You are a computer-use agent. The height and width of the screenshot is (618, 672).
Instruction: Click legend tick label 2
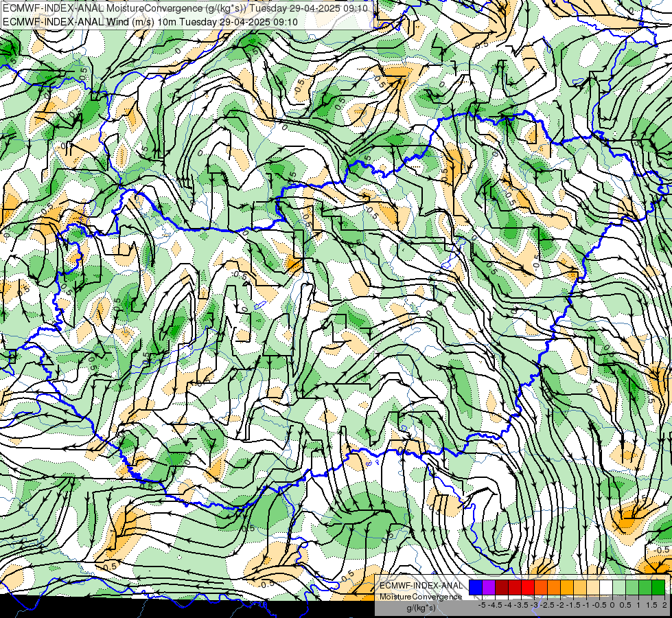[x=664, y=605]
